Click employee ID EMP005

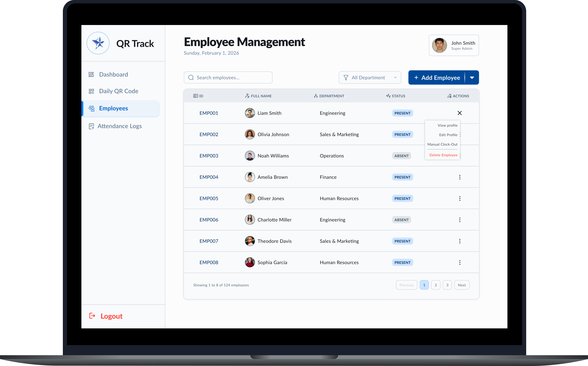point(209,198)
